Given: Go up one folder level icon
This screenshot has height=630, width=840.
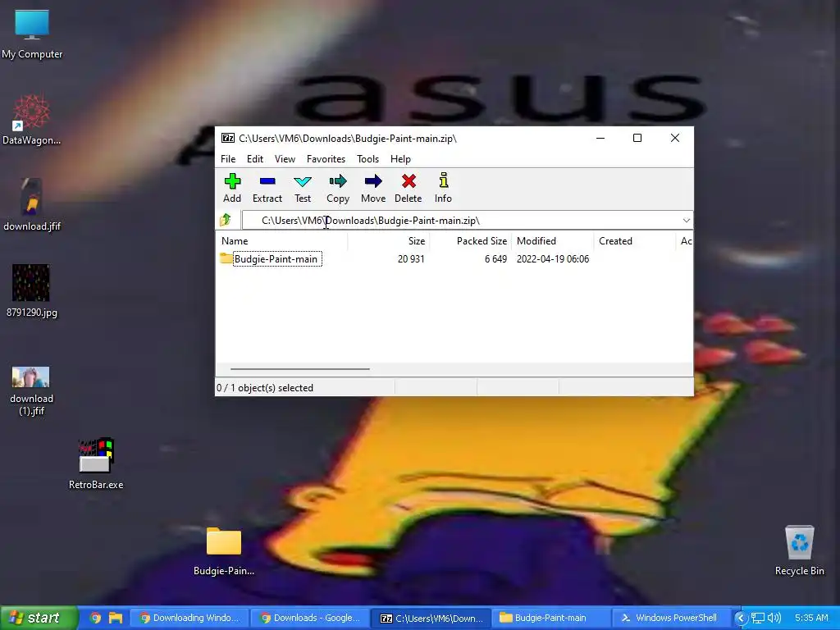Looking at the screenshot, I should click(x=226, y=220).
